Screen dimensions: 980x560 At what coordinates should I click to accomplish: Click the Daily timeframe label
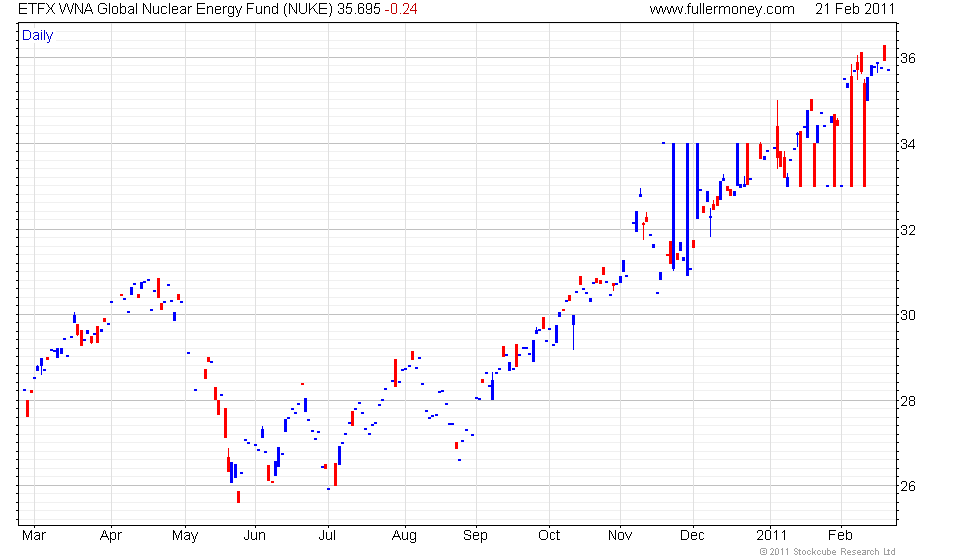(x=37, y=36)
